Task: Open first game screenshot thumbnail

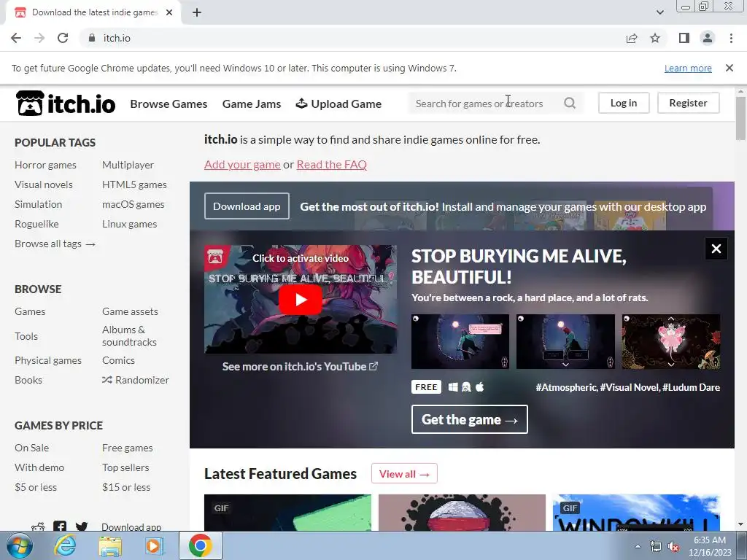Action: [x=460, y=341]
